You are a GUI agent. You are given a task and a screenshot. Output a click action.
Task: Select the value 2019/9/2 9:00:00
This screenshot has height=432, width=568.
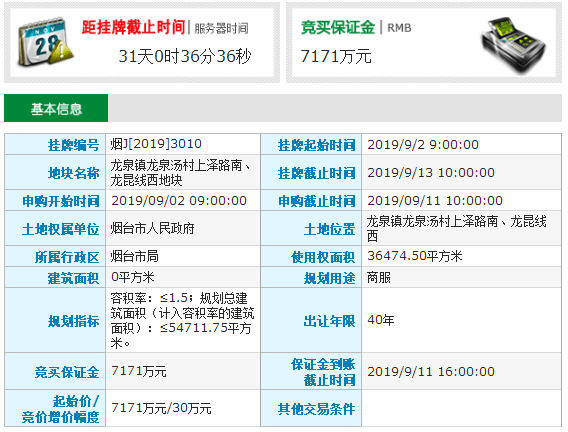point(423,144)
